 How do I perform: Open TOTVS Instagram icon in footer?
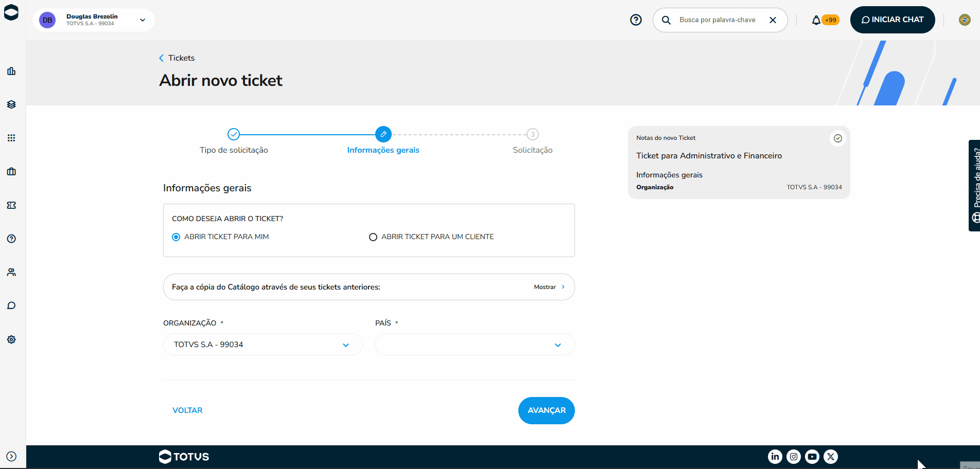click(x=794, y=457)
